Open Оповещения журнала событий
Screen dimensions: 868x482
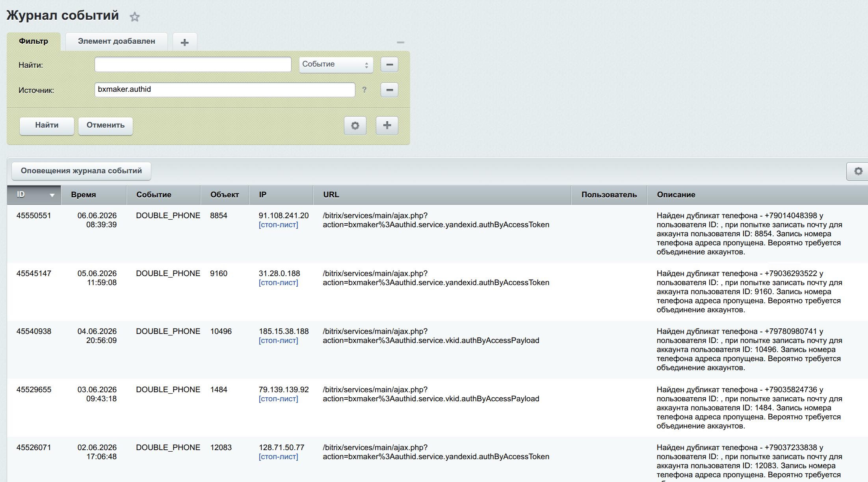coord(81,171)
